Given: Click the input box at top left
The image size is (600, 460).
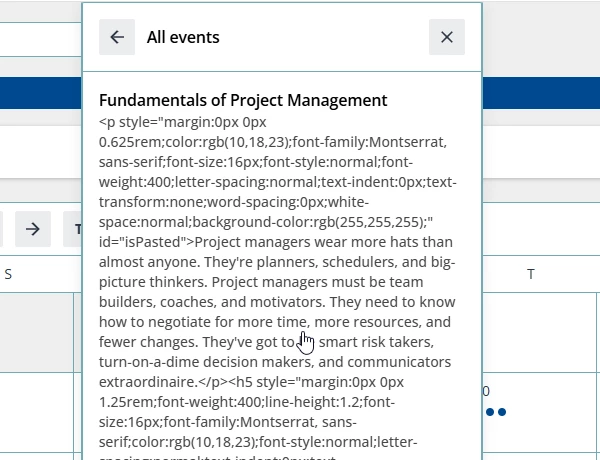Looking at the screenshot, I should coord(40,40).
